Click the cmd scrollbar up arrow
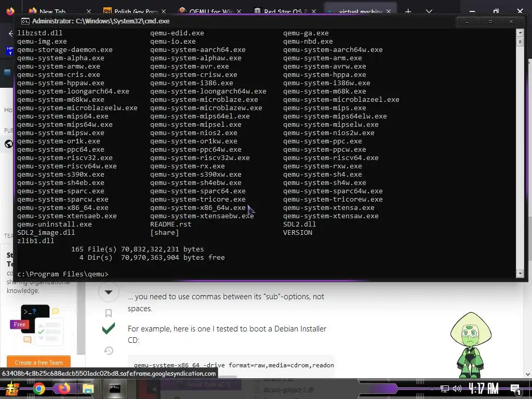Screen dimensions: 532x399 click(x=520, y=33)
